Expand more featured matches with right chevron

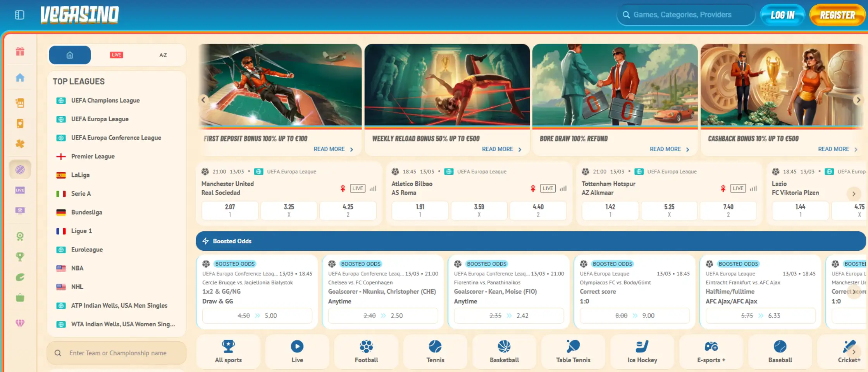coord(853,194)
